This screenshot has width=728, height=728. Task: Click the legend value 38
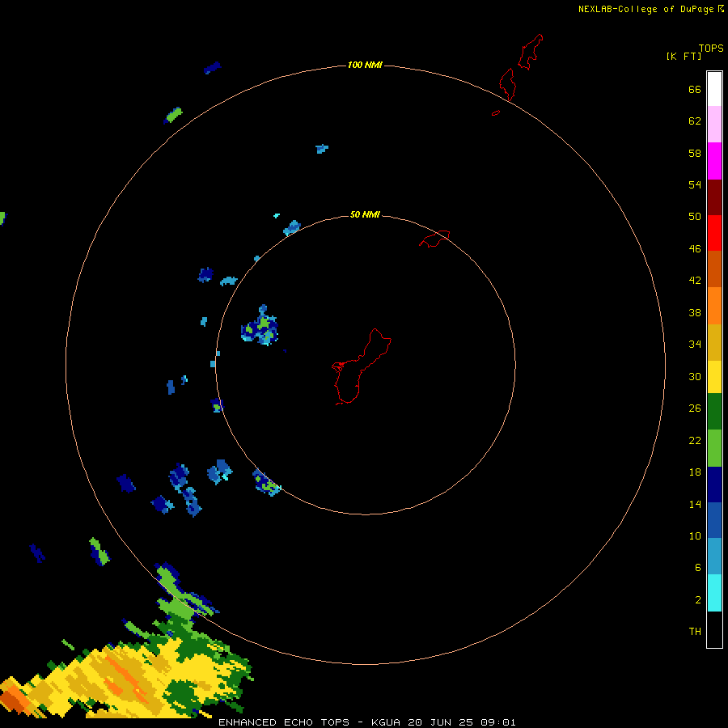[695, 312]
